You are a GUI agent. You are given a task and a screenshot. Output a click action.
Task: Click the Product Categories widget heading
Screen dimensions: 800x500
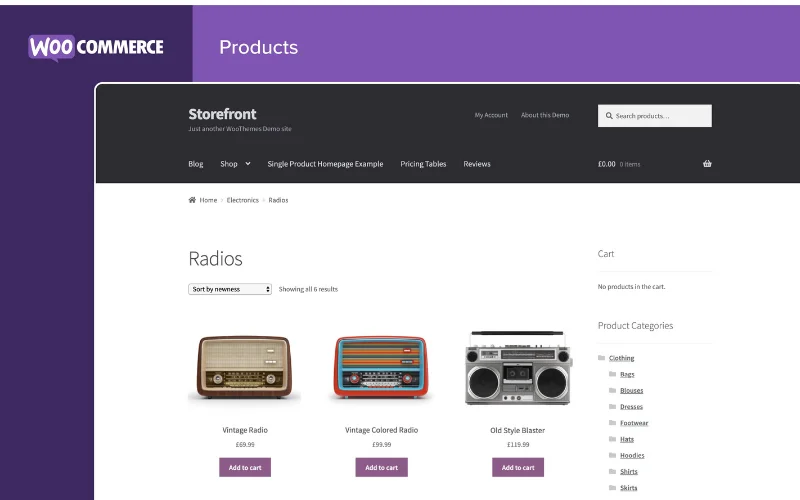point(635,326)
